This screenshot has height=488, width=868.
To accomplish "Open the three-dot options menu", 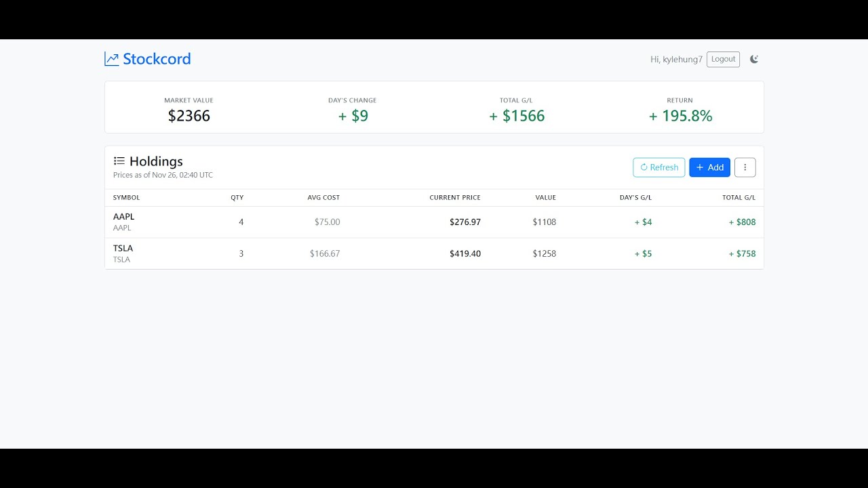I will 745,167.
